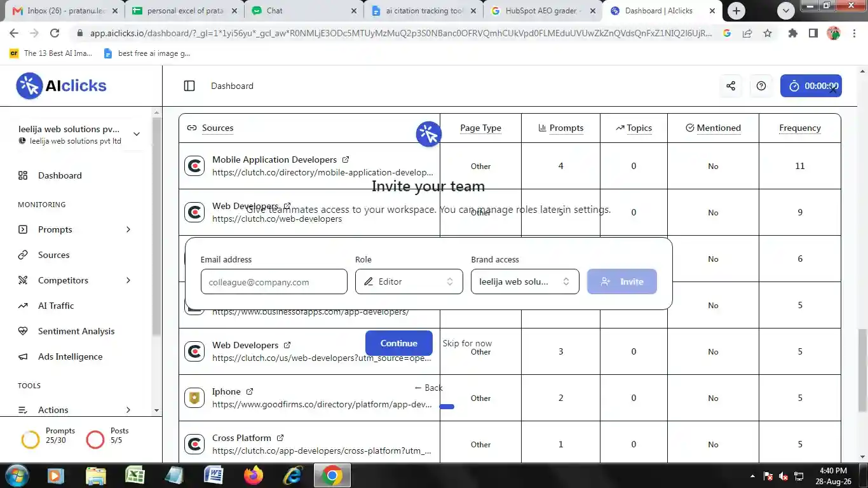Focus the Email address input field
This screenshot has width=868, height=488.
pyautogui.click(x=274, y=281)
